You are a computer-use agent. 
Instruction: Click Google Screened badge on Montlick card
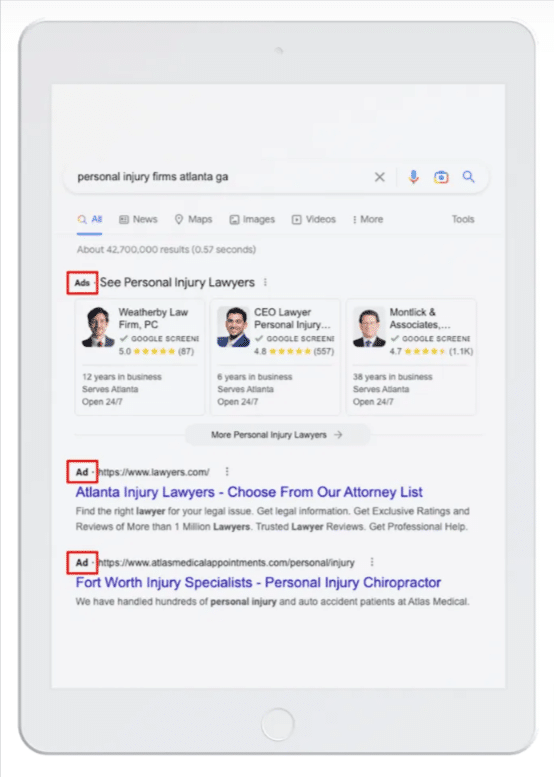pos(430,338)
